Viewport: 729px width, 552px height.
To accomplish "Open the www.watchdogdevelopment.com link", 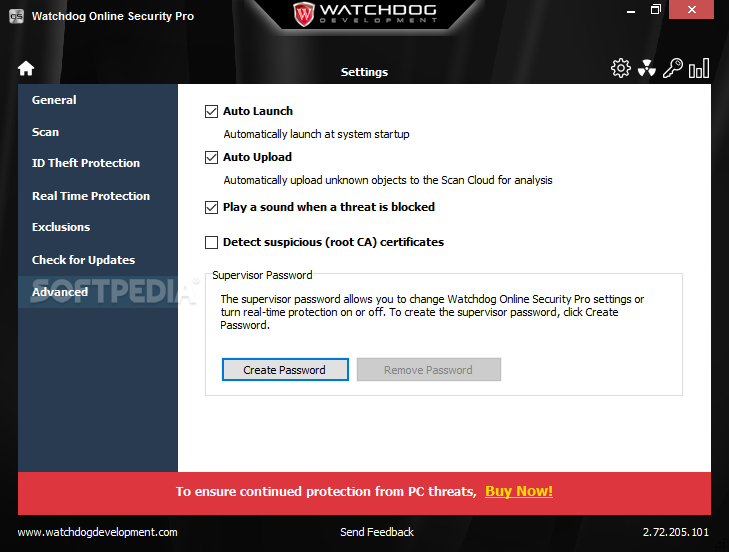I will 98,532.
